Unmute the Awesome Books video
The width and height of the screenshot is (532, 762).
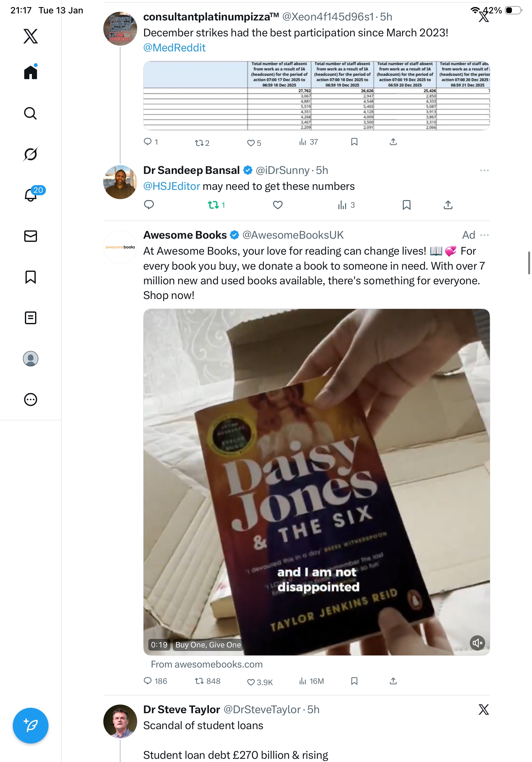coord(477,643)
